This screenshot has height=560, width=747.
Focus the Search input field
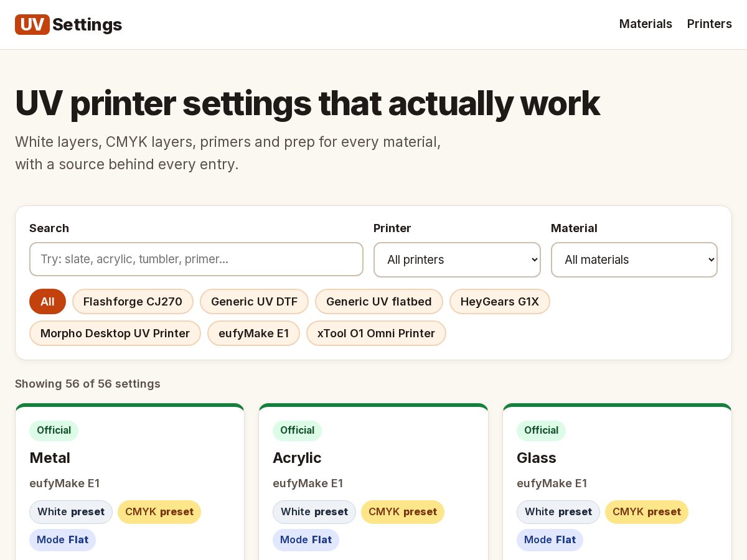pyautogui.click(x=196, y=259)
